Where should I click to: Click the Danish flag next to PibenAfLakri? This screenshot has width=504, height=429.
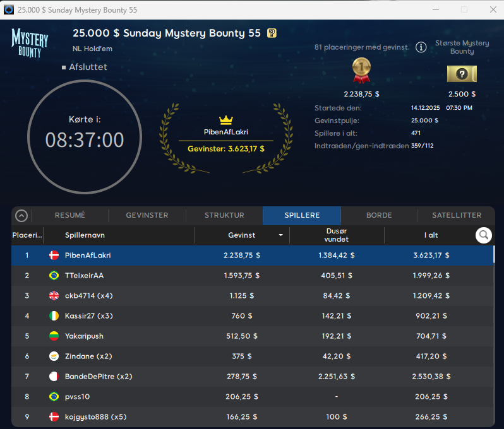[54, 256]
